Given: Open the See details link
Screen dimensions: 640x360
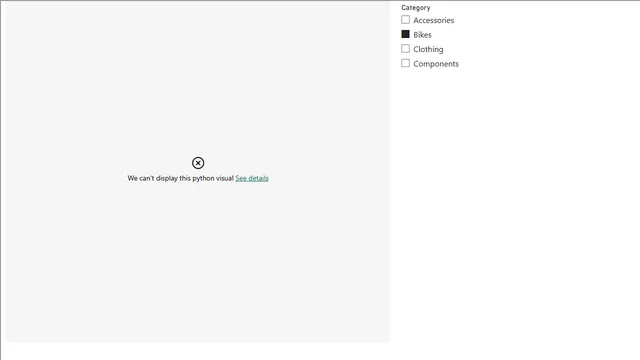Looking at the screenshot, I should tap(252, 178).
